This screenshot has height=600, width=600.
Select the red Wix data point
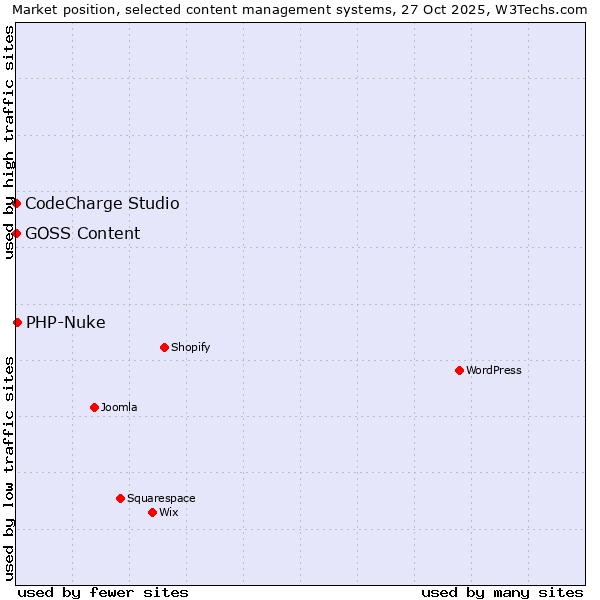[152, 512]
